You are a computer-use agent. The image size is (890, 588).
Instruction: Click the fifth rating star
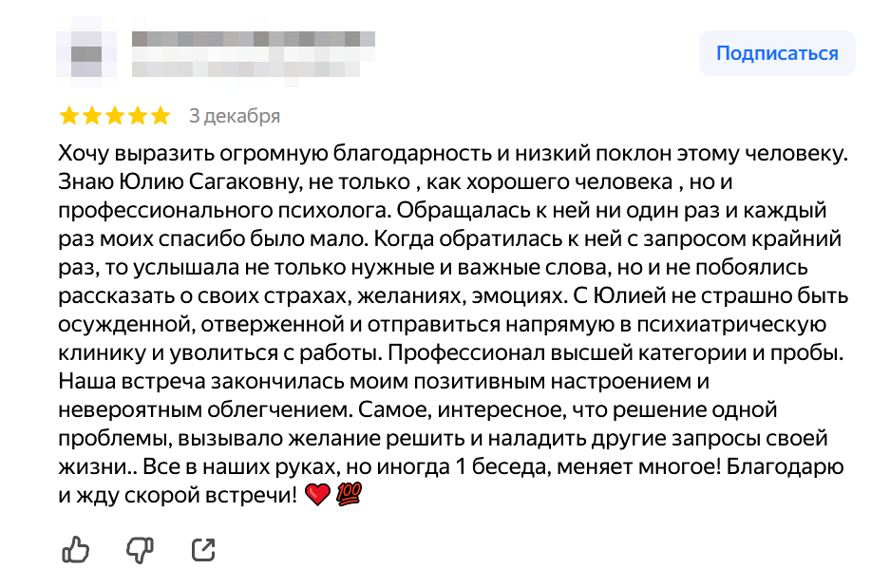161,116
